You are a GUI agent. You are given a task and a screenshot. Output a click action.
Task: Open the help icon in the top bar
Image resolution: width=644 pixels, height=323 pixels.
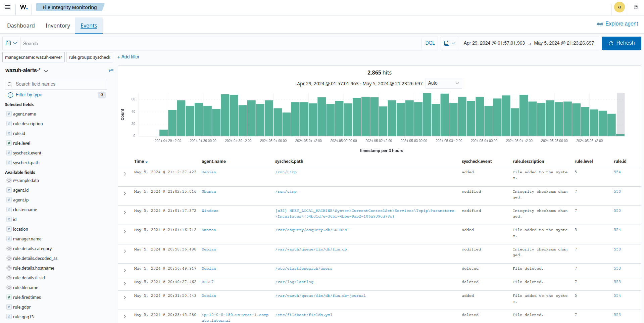pyautogui.click(x=636, y=7)
